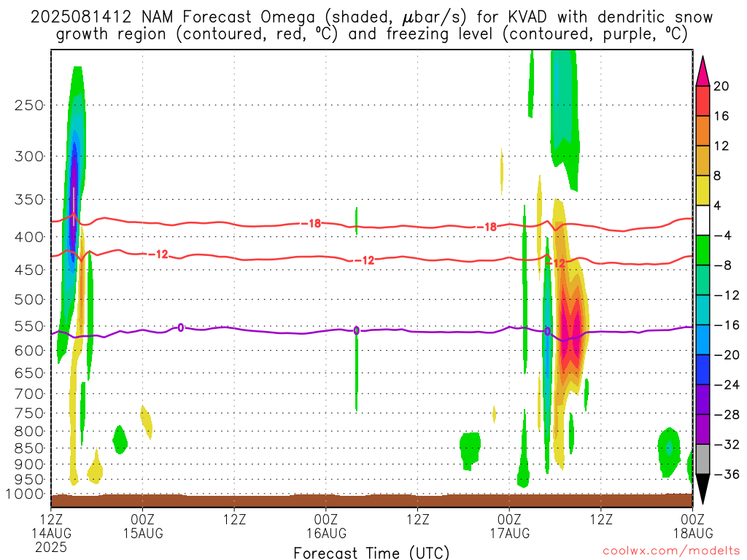Click the 800 pressure level label
Viewport: 747px width, 560px height.
click(x=29, y=432)
